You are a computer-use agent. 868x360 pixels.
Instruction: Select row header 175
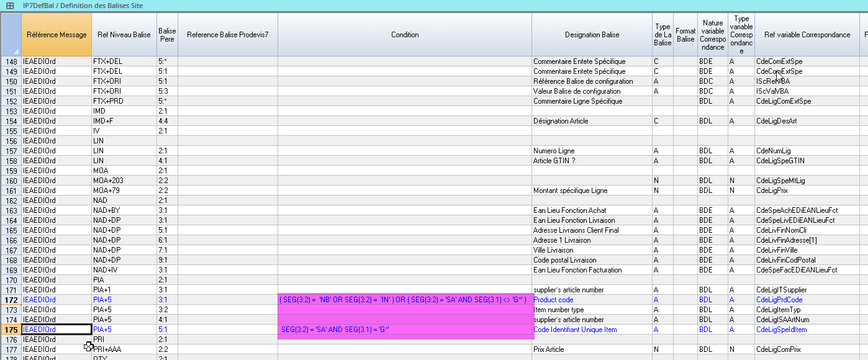pos(11,330)
